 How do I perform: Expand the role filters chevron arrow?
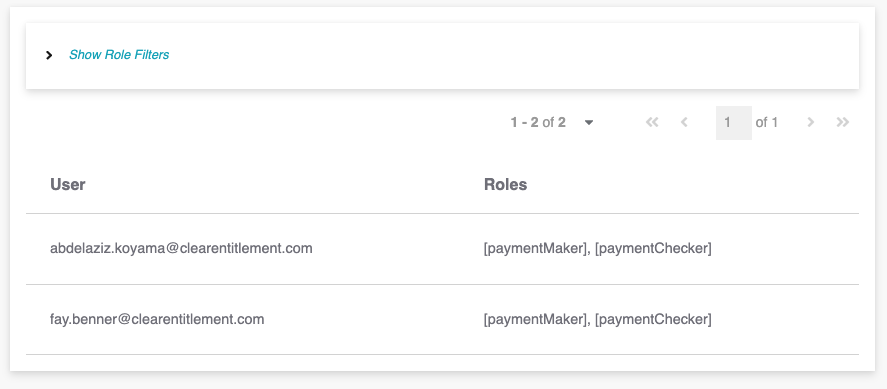tap(49, 55)
